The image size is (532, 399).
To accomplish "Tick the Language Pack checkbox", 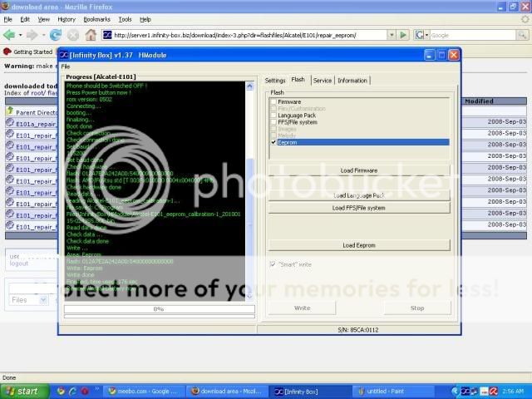I will pos(273,115).
